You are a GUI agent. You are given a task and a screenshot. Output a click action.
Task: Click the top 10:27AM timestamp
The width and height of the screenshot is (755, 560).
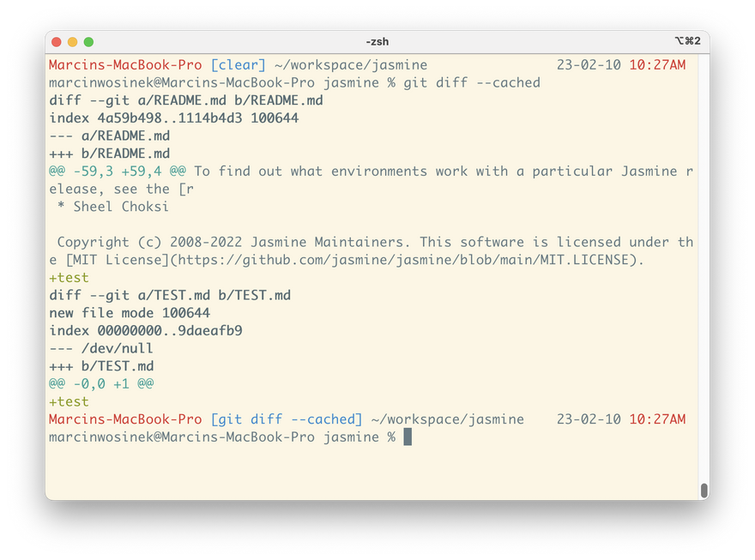(657, 65)
